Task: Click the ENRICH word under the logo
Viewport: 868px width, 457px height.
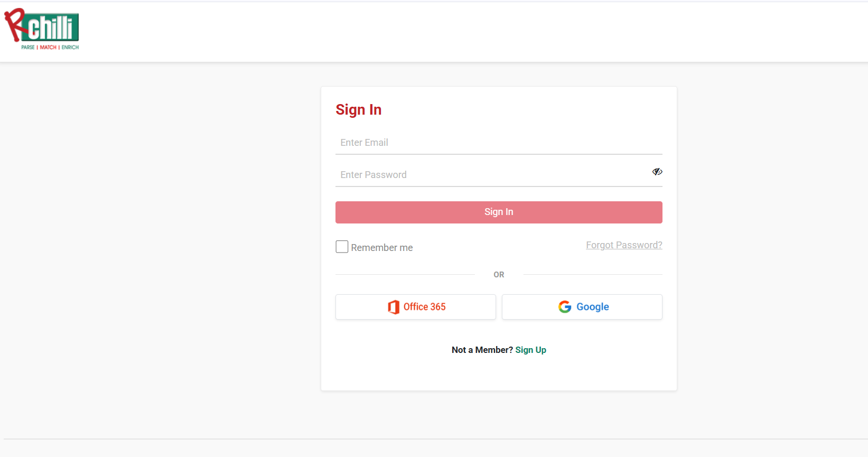Action: point(70,48)
